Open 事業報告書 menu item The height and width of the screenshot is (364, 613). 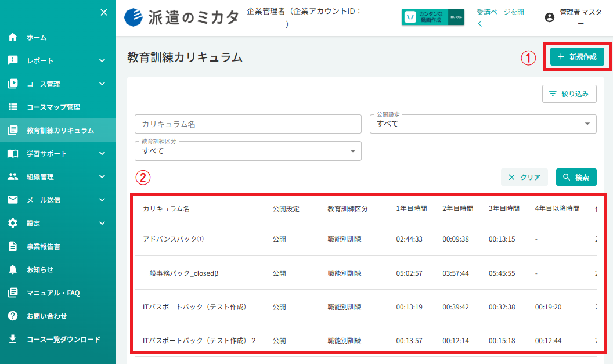[57, 246]
